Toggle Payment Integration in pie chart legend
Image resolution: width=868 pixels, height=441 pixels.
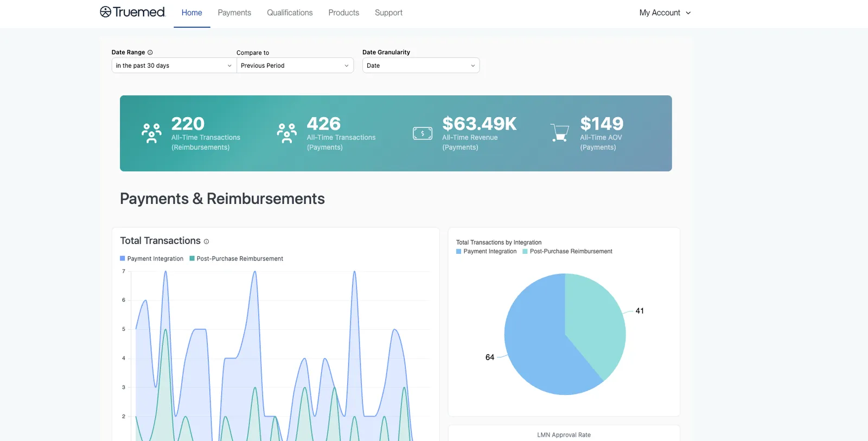click(487, 252)
